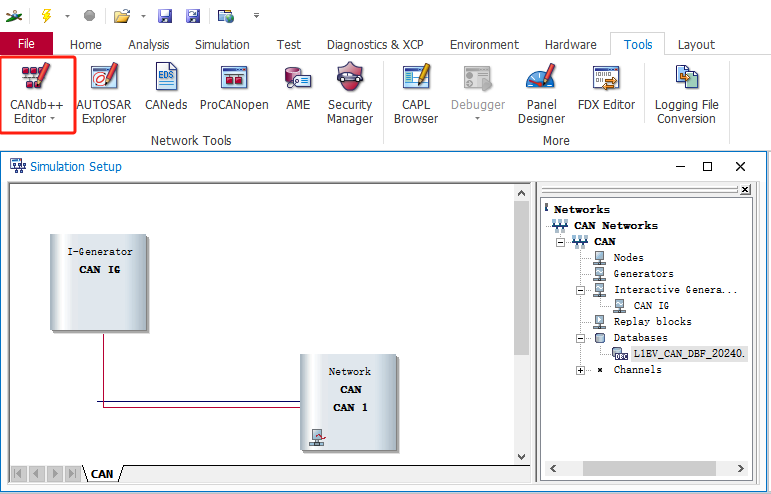771x494 pixels.
Task: Click the lightning bolt start measurement icon
Action: pos(46,16)
